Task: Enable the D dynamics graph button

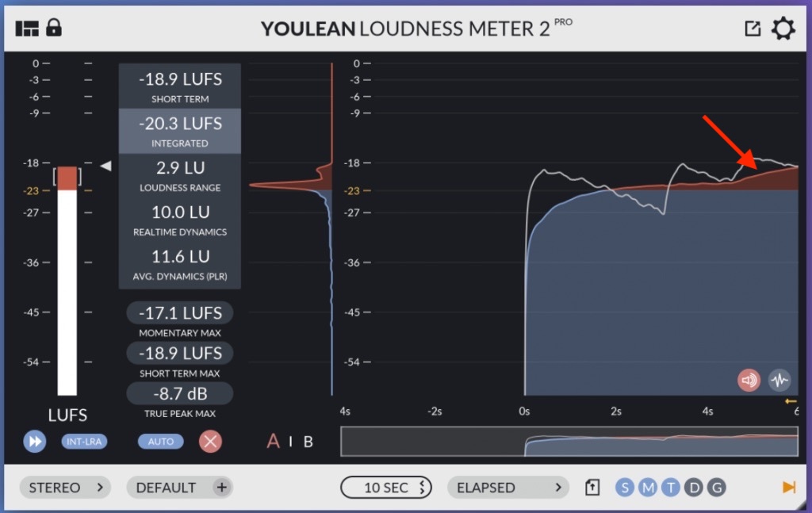Action: [x=694, y=488]
